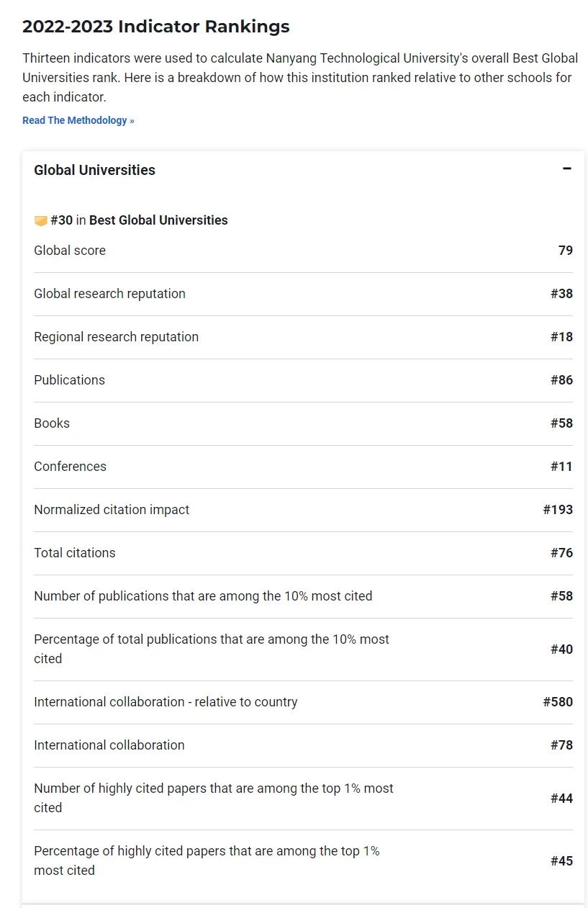588x908 pixels.
Task: Open the Read The Methodology link
Action: [x=78, y=120]
